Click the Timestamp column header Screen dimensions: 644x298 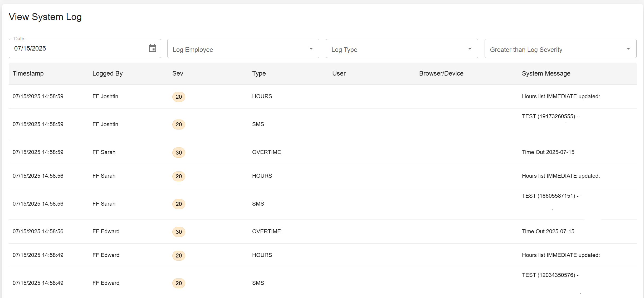pos(28,73)
